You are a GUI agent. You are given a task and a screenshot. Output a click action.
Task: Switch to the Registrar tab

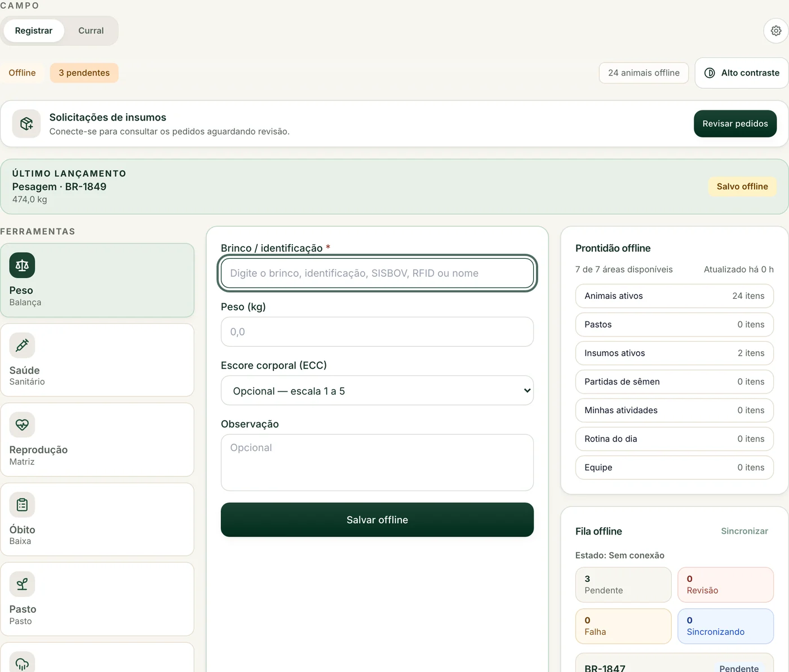point(34,30)
